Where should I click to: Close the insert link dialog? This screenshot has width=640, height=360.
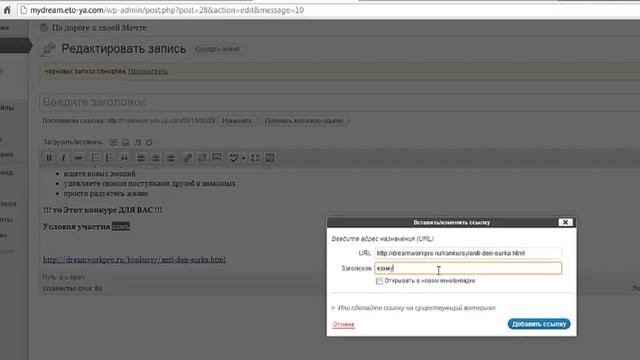(x=565, y=222)
